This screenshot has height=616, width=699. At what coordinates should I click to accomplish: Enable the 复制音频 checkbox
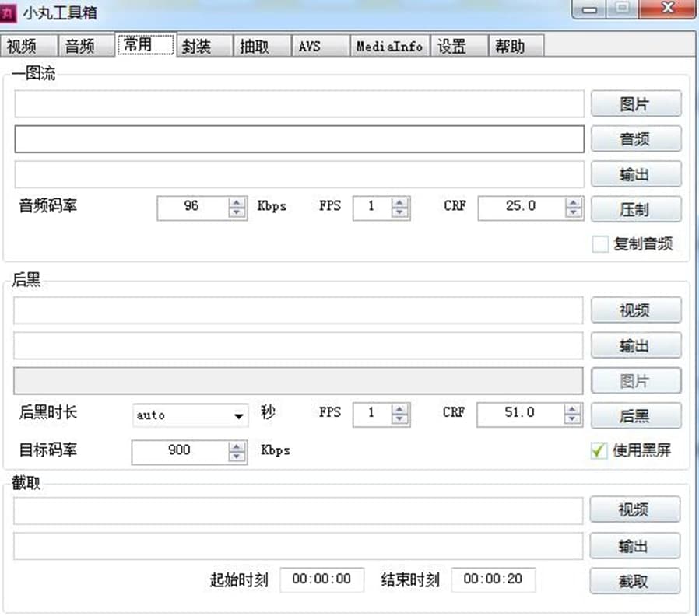599,244
